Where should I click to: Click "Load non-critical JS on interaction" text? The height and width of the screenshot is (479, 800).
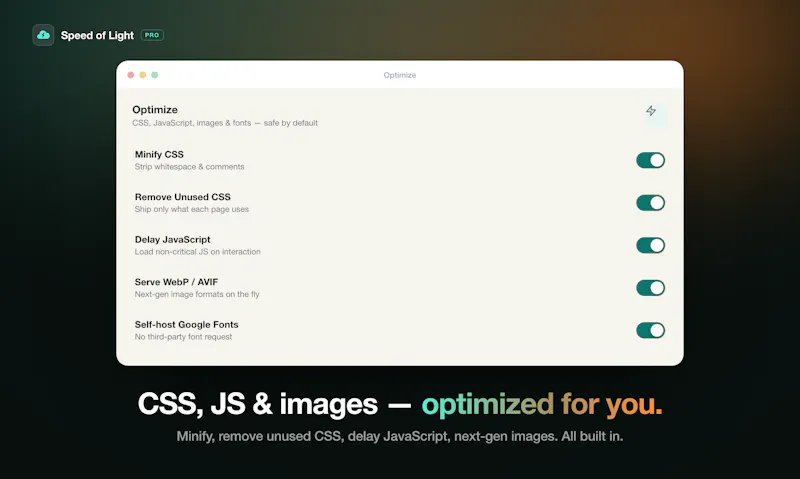tap(197, 251)
